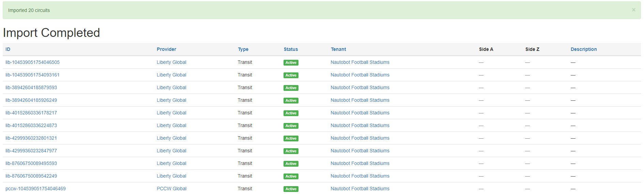
Task: Open Nautobot Football Stadiums tenant in PCCW row
Action: click(360, 189)
